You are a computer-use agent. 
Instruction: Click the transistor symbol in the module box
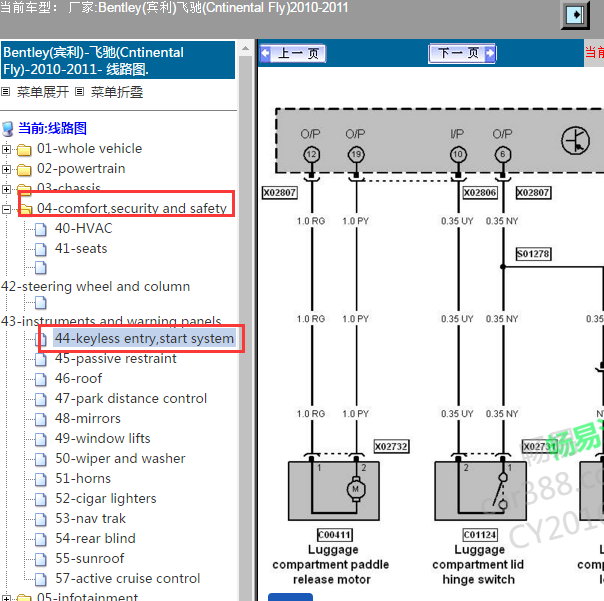click(575, 141)
